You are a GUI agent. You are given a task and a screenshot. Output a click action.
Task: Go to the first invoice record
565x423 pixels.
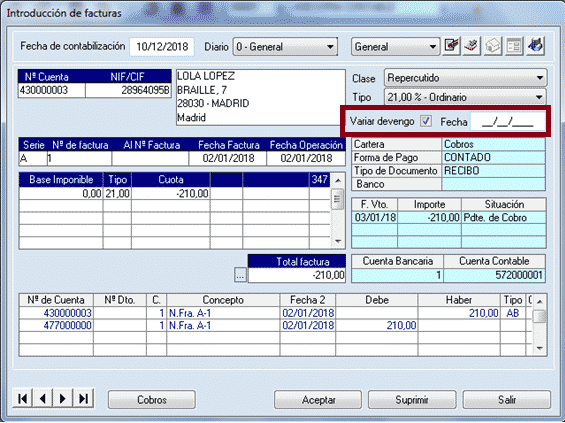22,398
